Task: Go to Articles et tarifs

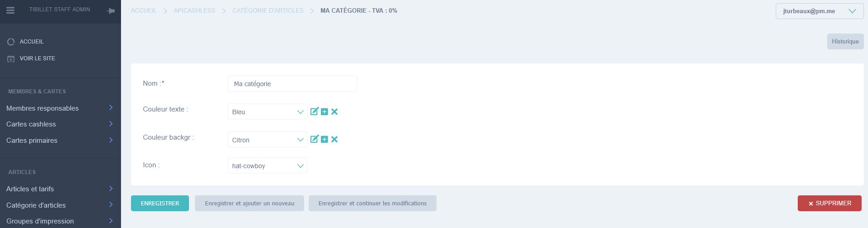Action: pos(60,189)
